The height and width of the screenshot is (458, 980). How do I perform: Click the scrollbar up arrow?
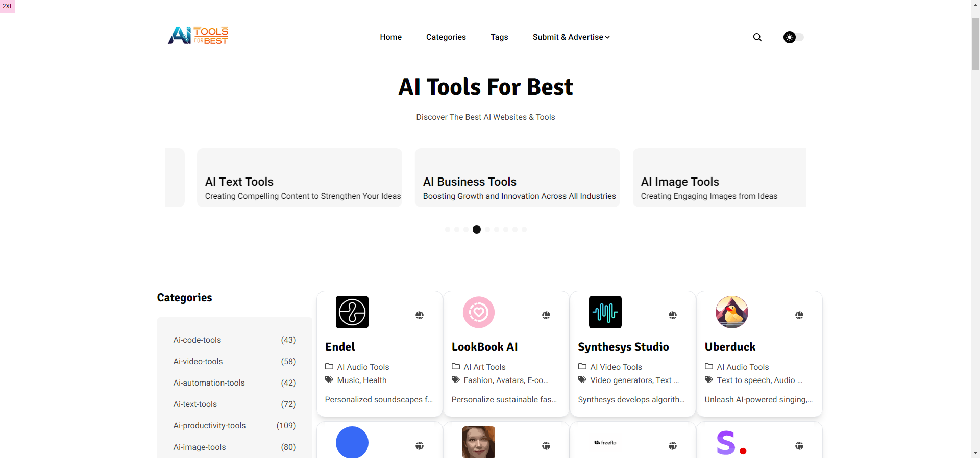(975, 4)
